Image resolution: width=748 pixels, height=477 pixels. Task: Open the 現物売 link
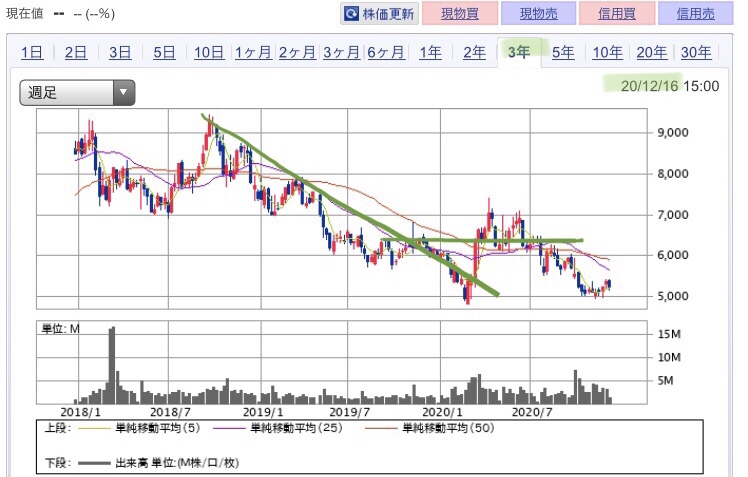[539, 13]
